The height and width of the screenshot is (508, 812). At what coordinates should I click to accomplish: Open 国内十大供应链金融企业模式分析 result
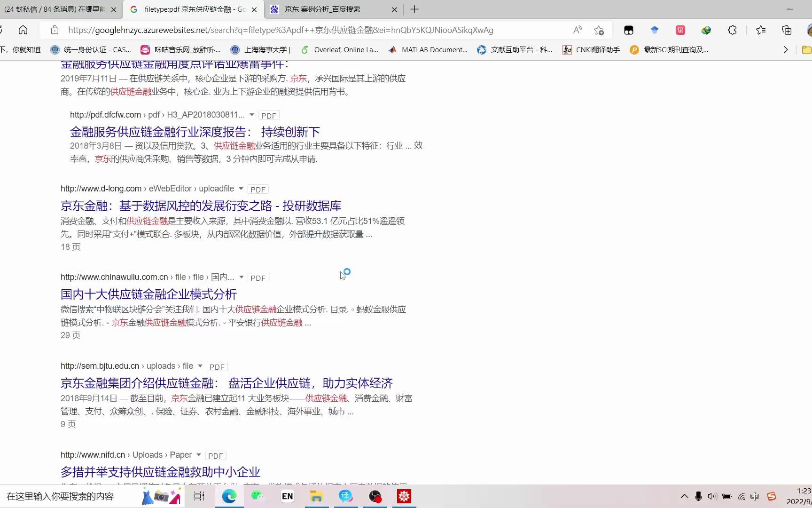point(148,294)
